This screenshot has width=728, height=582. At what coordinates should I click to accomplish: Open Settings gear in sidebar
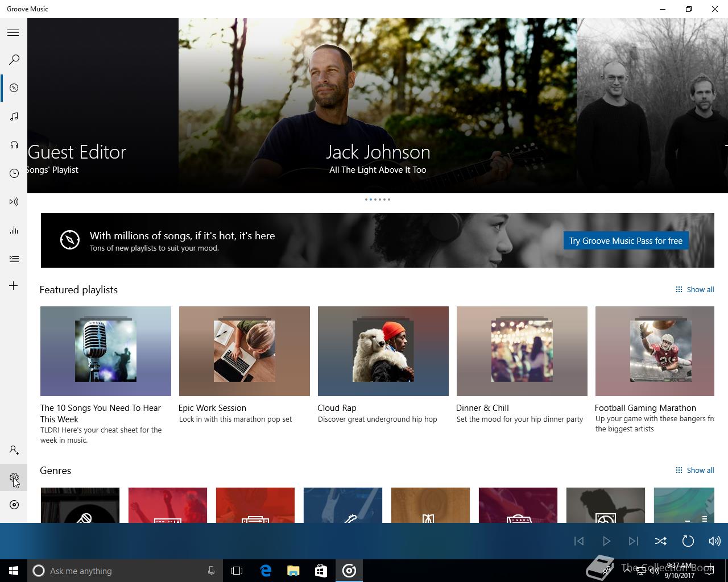point(14,479)
